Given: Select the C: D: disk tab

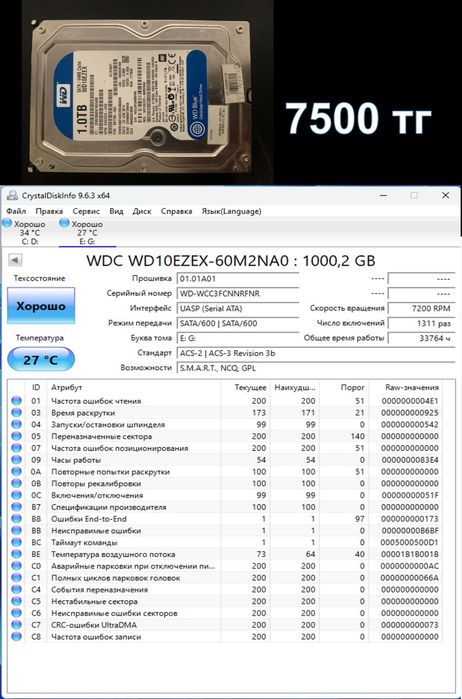Looking at the screenshot, I should point(29,233).
